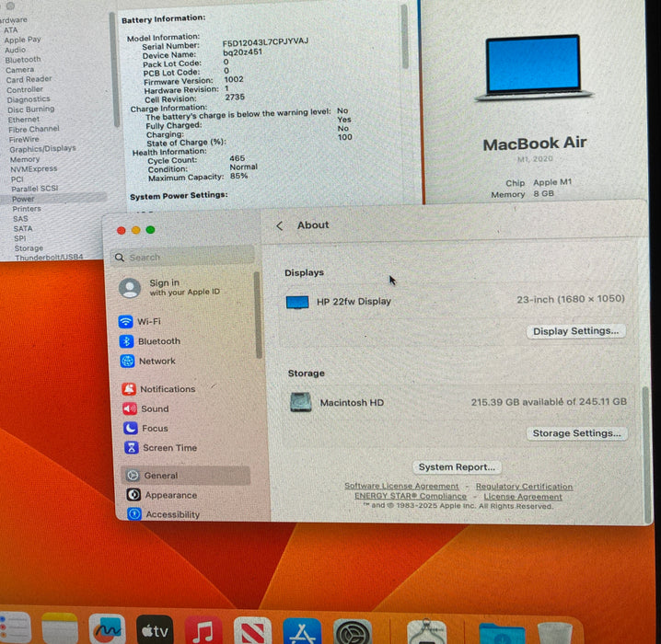
Task: Click System Settings icon in the Dock
Action: (353, 631)
